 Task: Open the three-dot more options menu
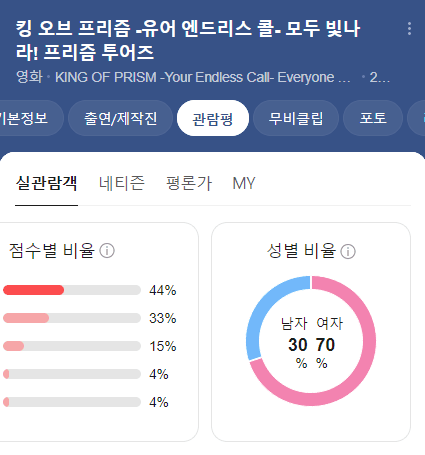tap(409, 29)
